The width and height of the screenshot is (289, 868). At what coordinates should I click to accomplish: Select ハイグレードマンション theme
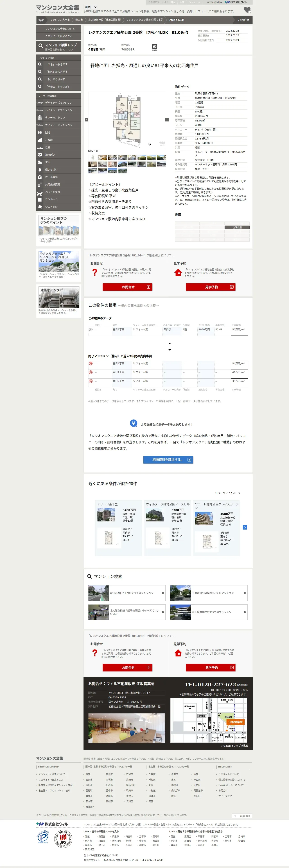(x=59, y=110)
